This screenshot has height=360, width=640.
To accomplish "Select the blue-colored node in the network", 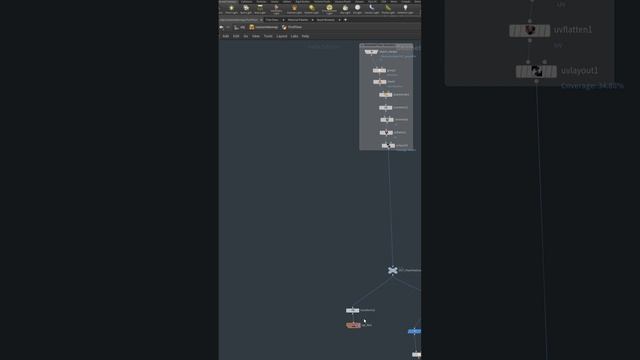I will (x=414, y=331).
